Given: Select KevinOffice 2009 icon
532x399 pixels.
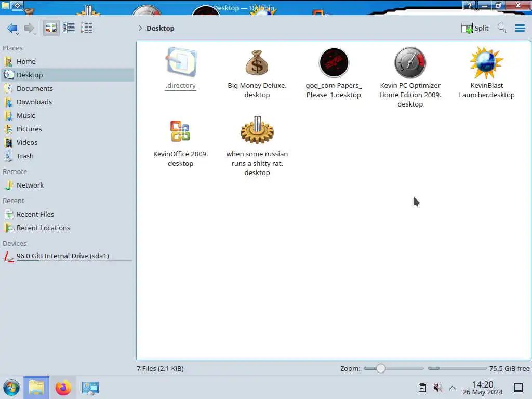Looking at the screenshot, I should (180, 131).
